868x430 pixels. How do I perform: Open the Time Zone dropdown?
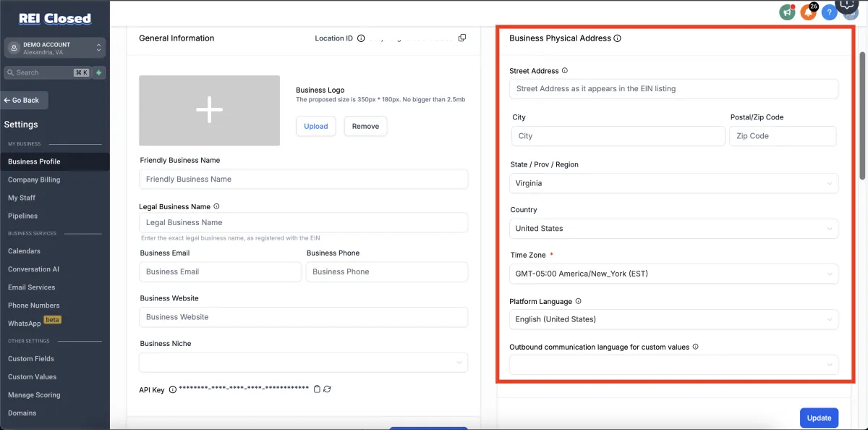[x=673, y=274]
